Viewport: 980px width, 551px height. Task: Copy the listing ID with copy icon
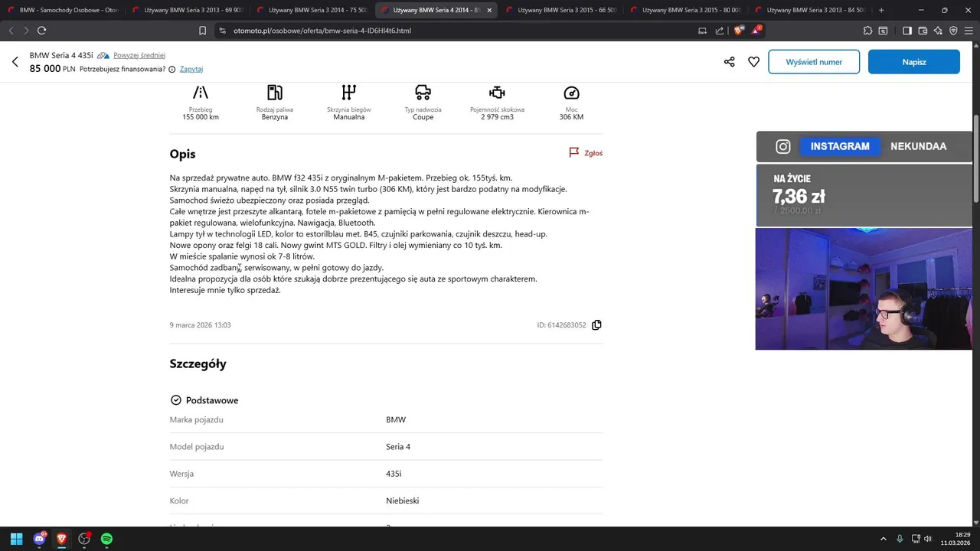pos(596,325)
